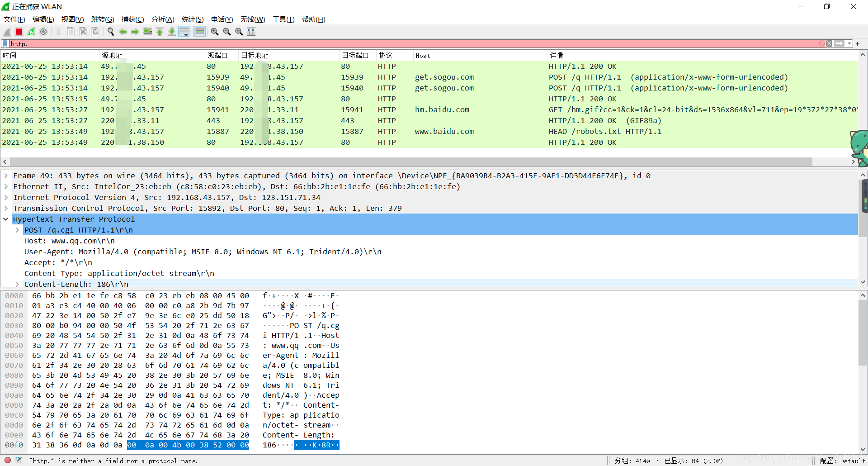Stop capturing packets with the red square
The image size is (868, 466).
(x=19, y=32)
